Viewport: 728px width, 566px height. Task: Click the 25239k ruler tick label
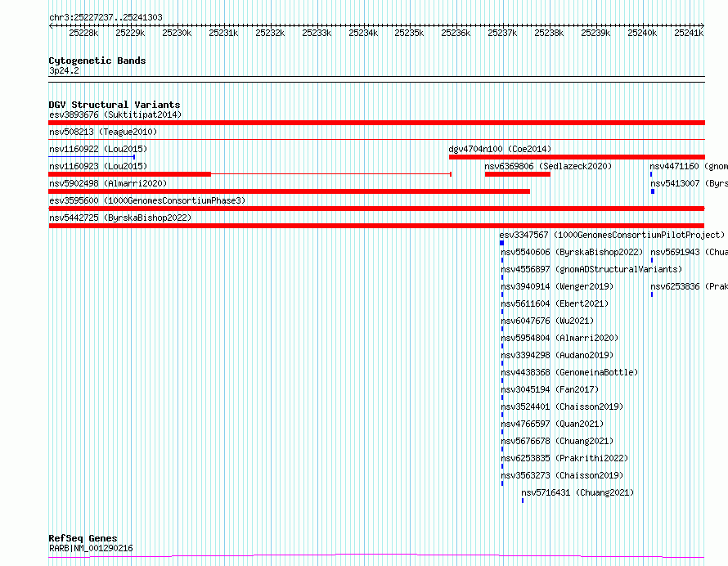[595, 34]
